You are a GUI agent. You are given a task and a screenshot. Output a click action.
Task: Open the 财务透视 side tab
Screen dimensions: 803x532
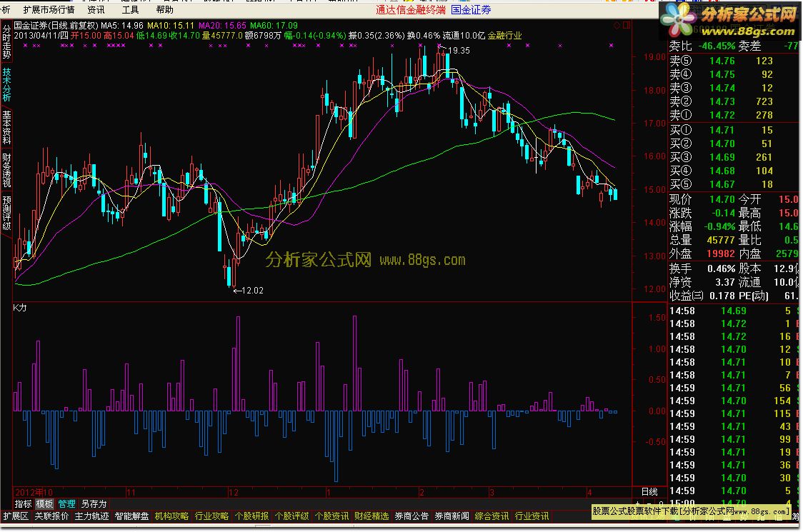point(6,170)
